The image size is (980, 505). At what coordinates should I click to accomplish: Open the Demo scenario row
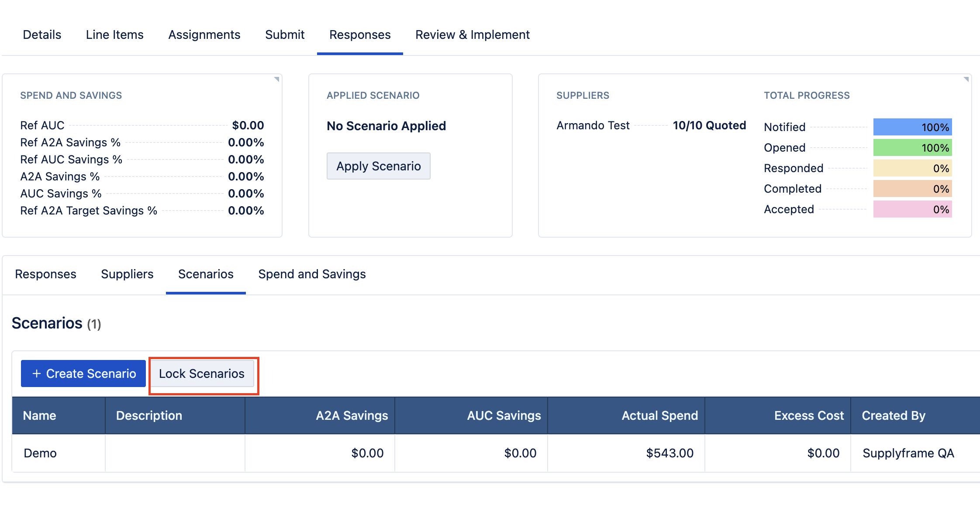40,453
